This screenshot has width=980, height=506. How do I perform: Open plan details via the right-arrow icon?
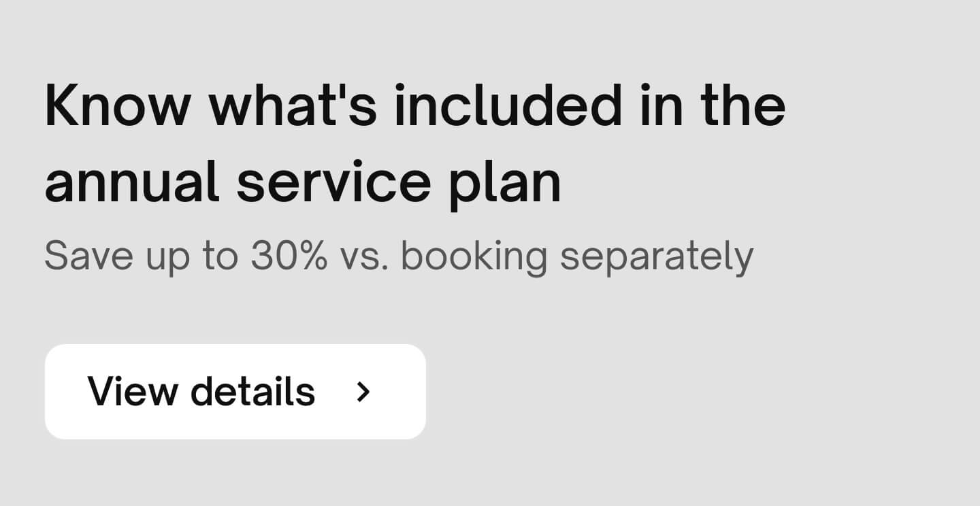tap(364, 392)
